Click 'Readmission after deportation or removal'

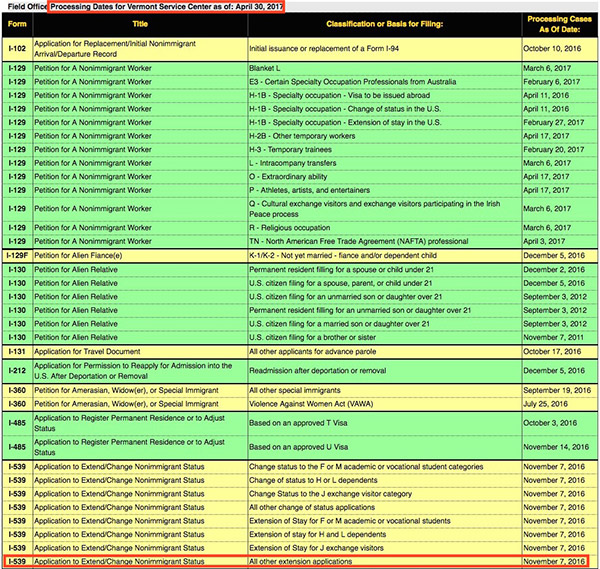(x=318, y=371)
